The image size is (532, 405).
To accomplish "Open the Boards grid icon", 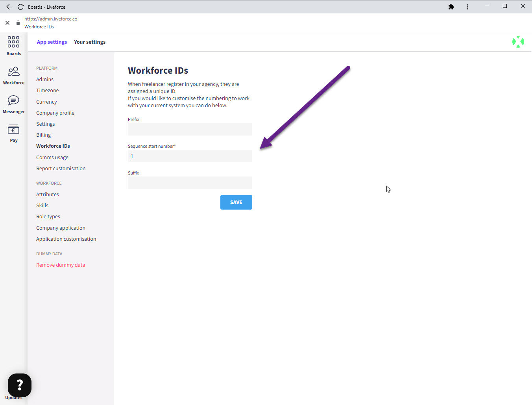I will 13,42.
